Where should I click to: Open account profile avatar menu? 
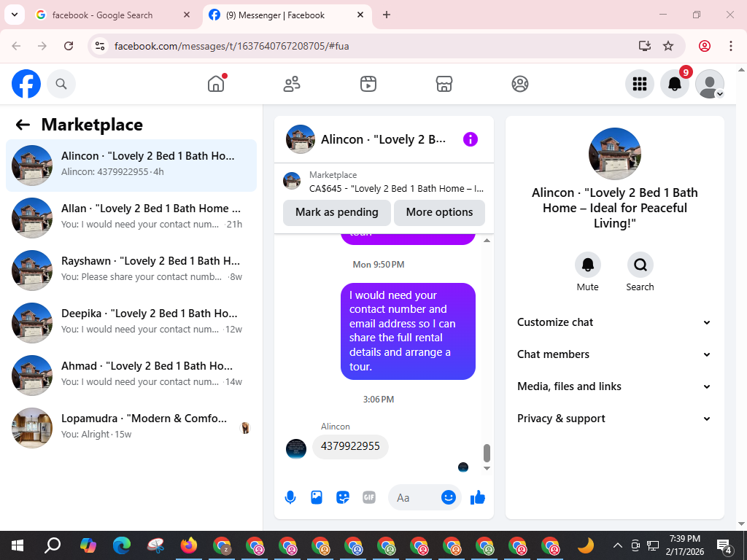coord(710,84)
